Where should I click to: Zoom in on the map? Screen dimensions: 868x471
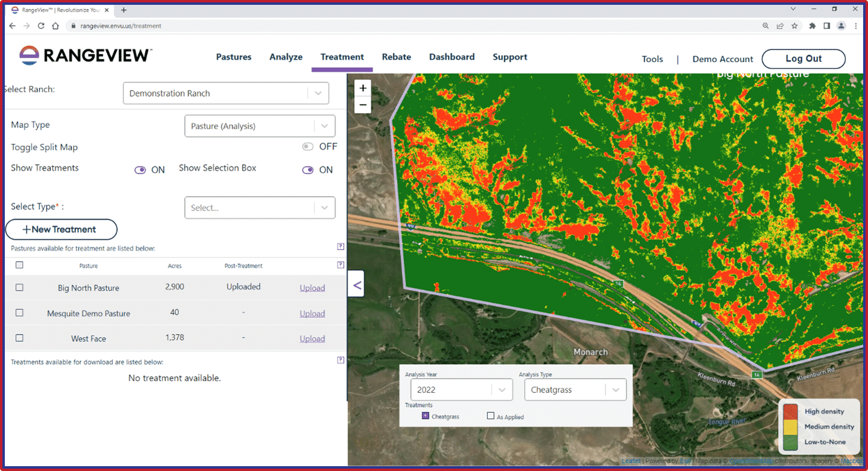pos(363,88)
